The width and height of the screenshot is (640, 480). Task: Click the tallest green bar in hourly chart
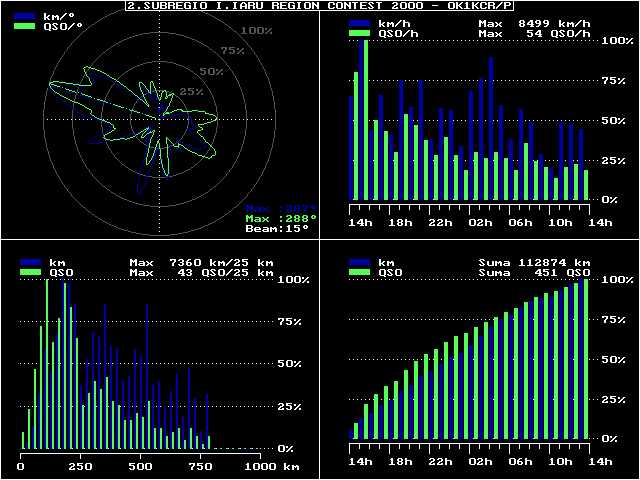pyautogui.click(x=366, y=120)
